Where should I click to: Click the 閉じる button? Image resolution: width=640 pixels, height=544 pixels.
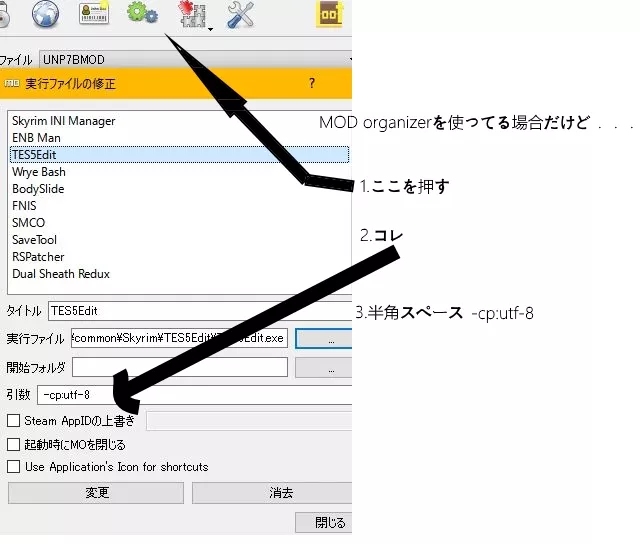324,522
